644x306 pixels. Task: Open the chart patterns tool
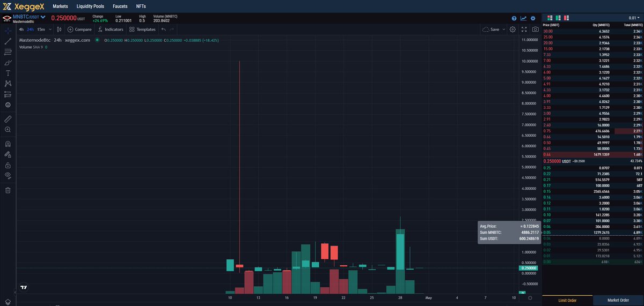coord(8,84)
